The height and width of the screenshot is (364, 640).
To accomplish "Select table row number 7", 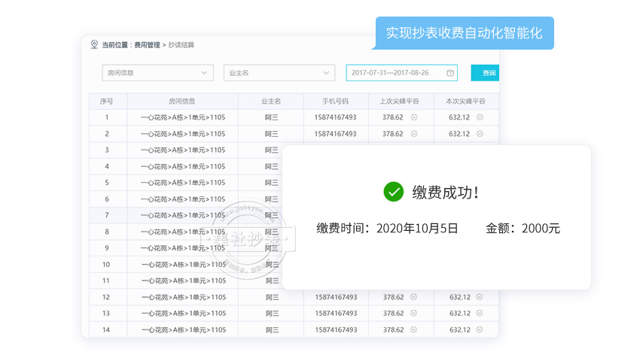I will pyautogui.click(x=107, y=215).
